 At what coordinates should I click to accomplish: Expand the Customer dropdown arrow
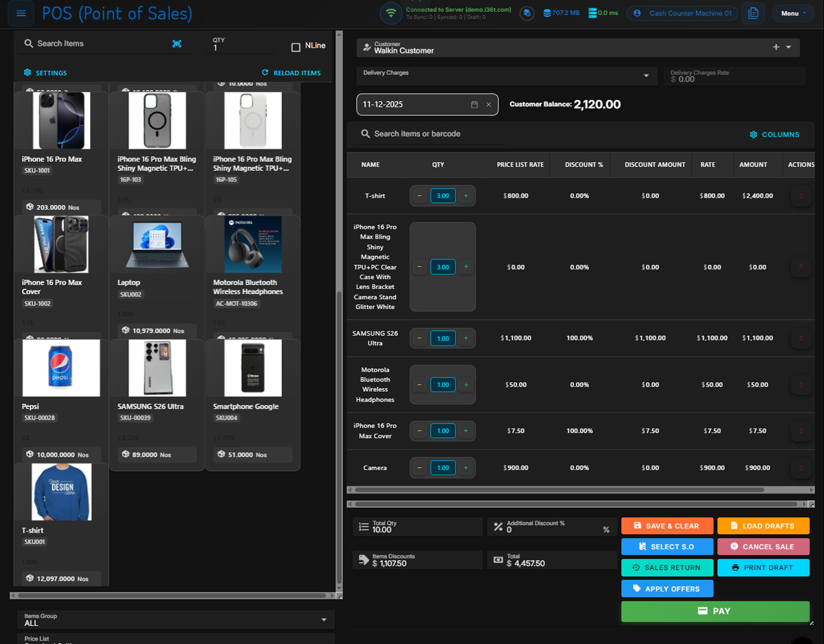point(789,47)
